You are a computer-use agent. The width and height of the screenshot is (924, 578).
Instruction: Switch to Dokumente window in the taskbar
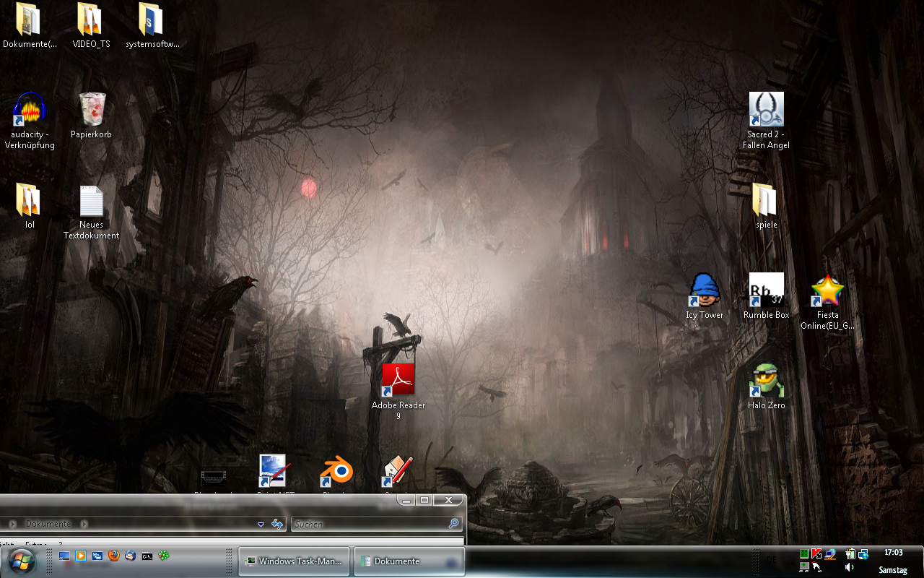[409, 561]
